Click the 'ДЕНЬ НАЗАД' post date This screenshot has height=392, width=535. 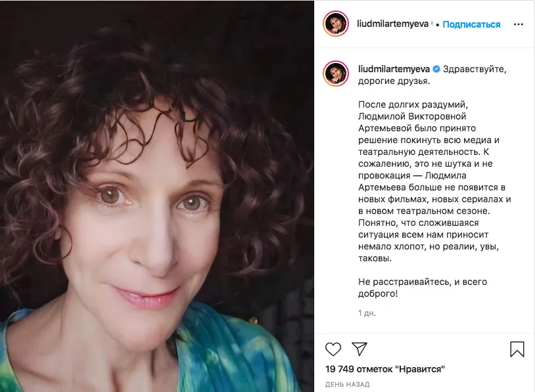pos(347,385)
